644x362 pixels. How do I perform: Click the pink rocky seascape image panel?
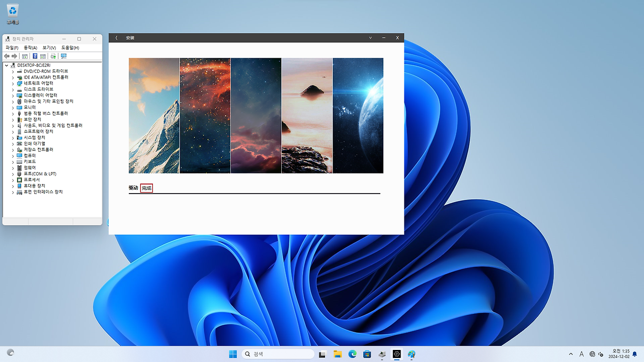point(307,116)
